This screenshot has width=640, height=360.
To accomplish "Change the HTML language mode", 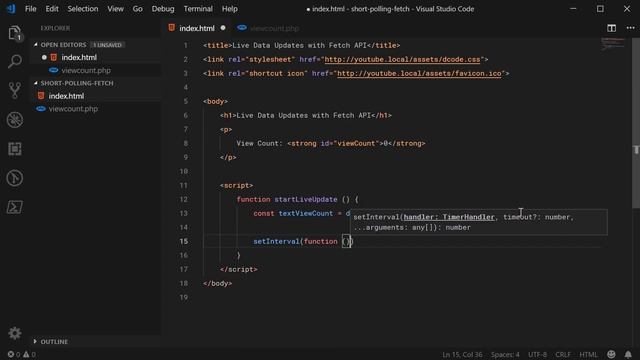I will pos(588,354).
